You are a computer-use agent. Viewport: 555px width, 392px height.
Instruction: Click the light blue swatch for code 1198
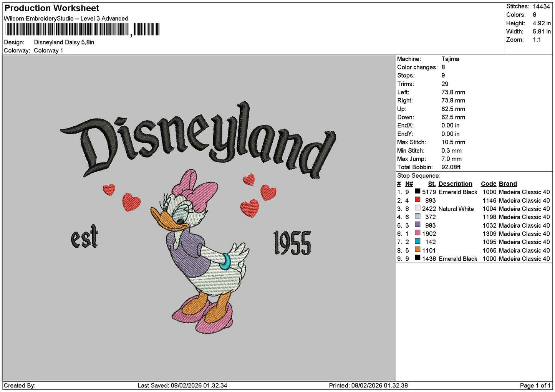[x=417, y=216]
